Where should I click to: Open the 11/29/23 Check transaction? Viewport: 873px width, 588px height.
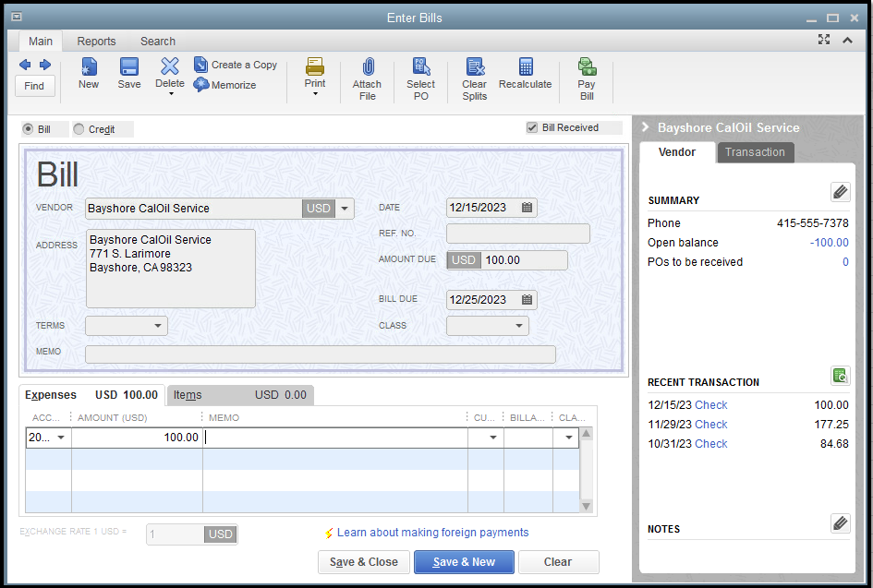click(710, 425)
